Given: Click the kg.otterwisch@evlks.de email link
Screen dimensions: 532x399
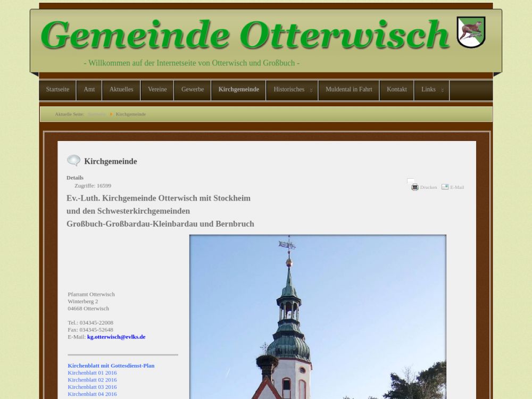Looking at the screenshot, I should coord(116,337).
